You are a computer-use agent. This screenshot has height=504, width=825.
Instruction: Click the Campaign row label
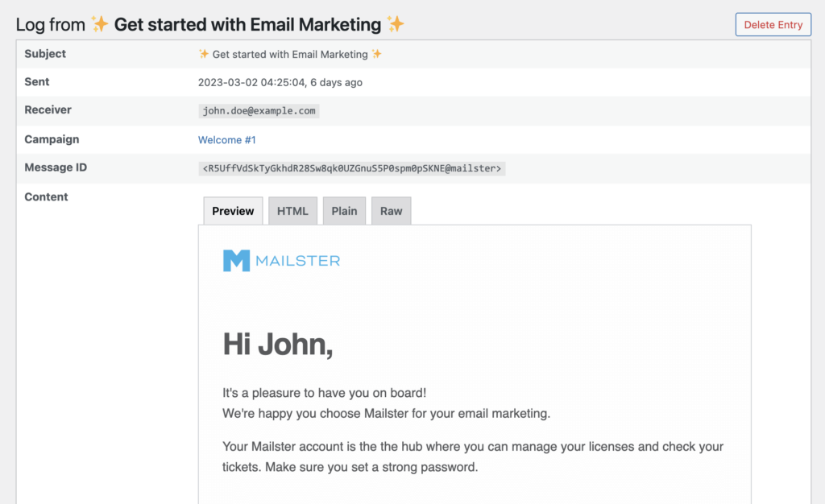coord(52,139)
